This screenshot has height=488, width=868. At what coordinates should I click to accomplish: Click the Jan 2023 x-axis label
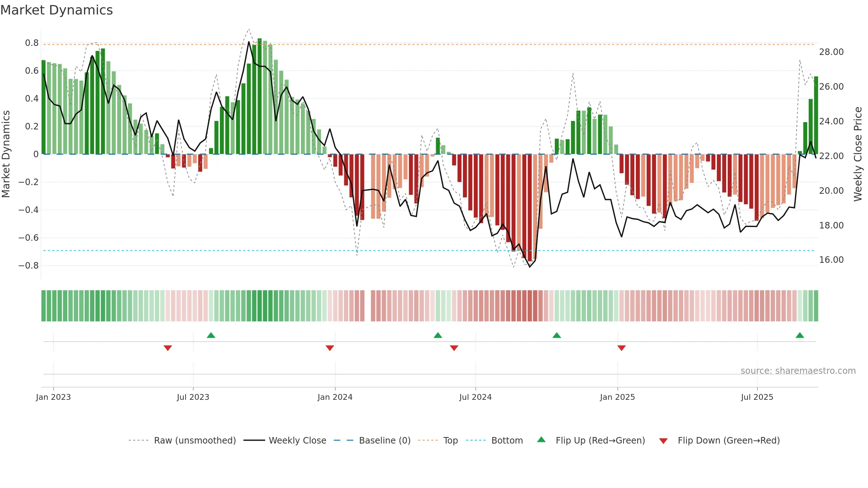[x=53, y=397]
